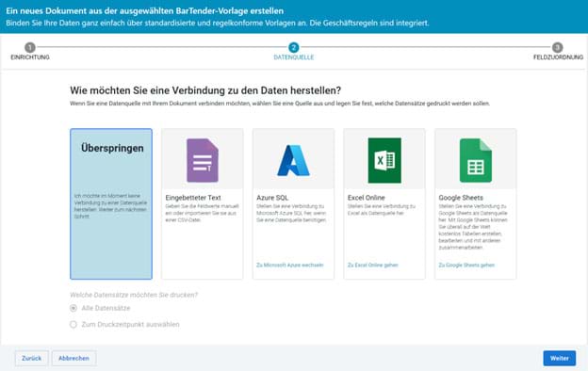Click the Google Sheets icon

(476, 160)
